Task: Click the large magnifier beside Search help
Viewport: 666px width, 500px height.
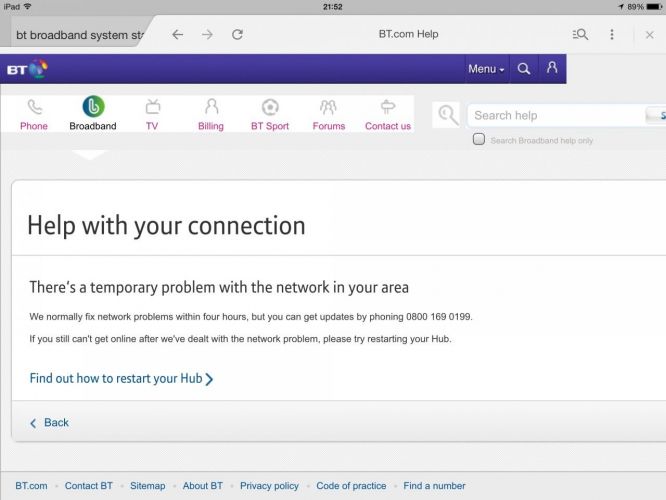Action: (447, 115)
